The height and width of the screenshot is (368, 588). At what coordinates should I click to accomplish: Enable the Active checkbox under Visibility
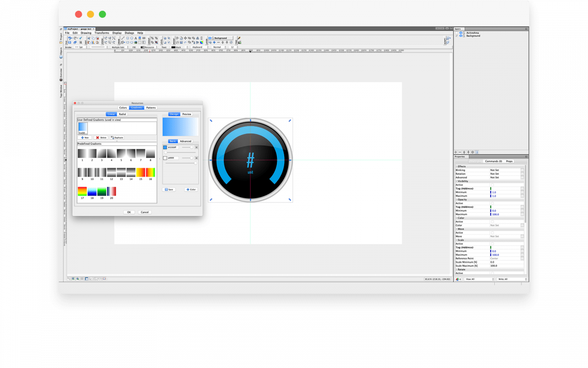coord(492,185)
